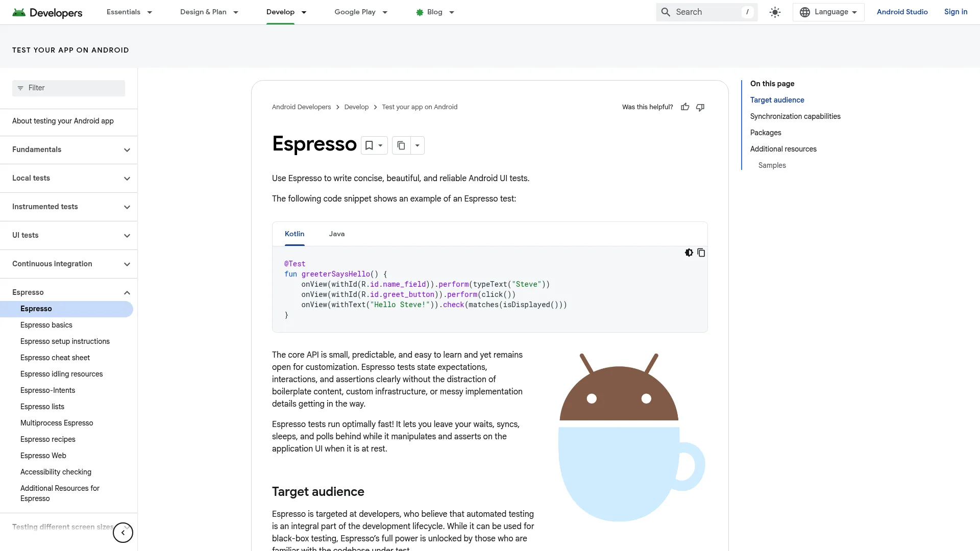The width and height of the screenshot is (980, 551).
Task: Click the thumbs down not helpful icon
Action: click(700, 107)
